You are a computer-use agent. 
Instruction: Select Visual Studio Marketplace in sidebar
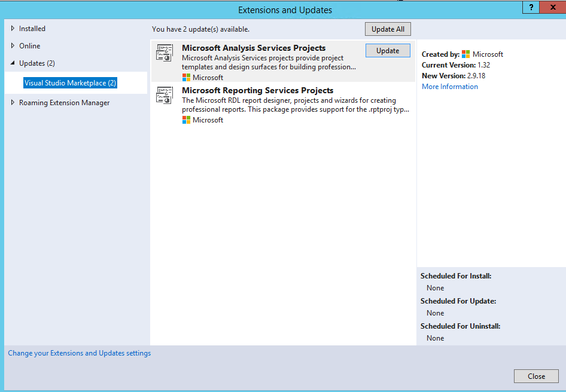(x=70, y=82)
